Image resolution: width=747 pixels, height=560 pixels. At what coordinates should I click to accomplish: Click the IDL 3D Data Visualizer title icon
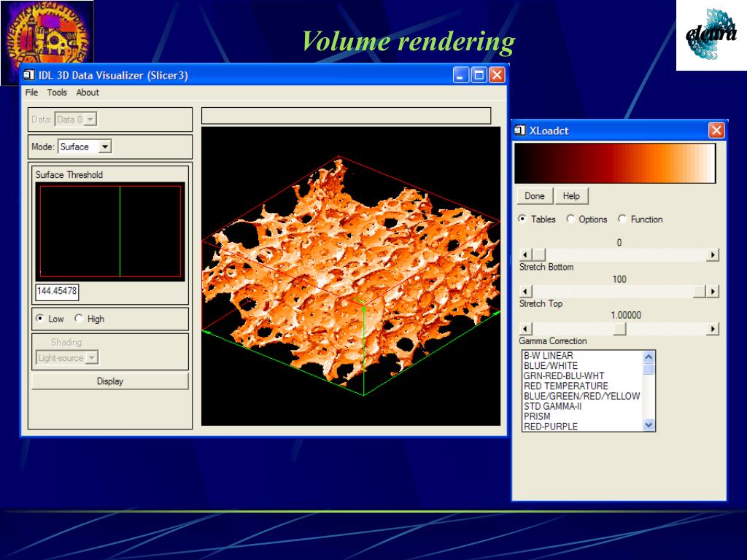pos(29,75)
